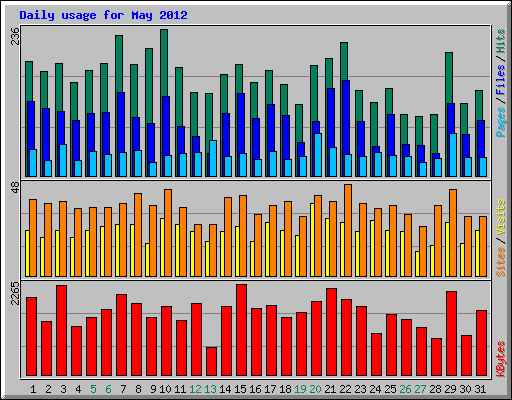Select day label "25" on the x-axis
The height and width of the screenshot is (400, 512).
coord(390,389)
